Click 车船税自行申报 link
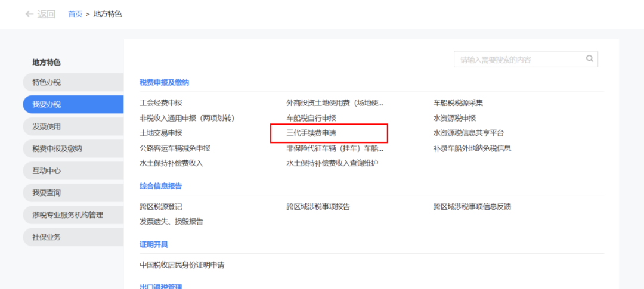The image size is (644, 289). tap(311, 118)
